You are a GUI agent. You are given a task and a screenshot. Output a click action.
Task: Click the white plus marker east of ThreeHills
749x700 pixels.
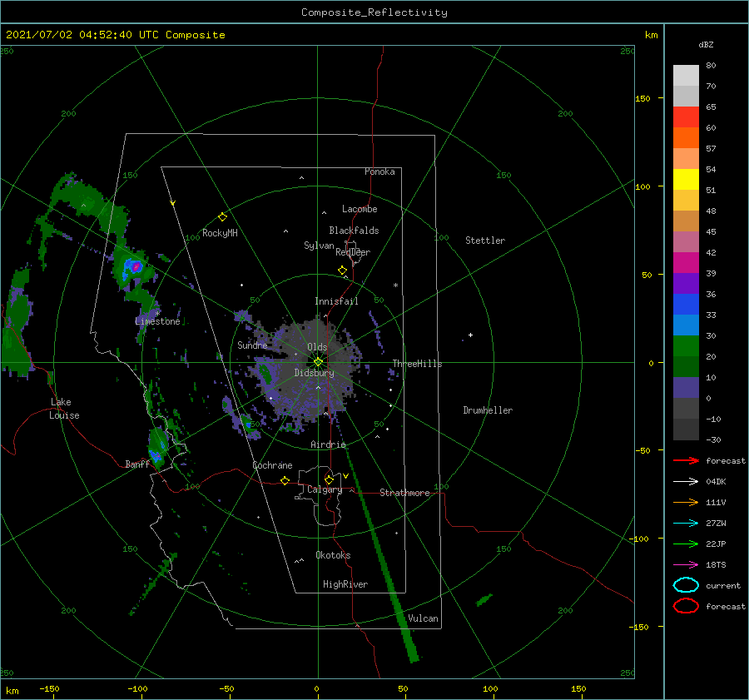click(470, 335)
